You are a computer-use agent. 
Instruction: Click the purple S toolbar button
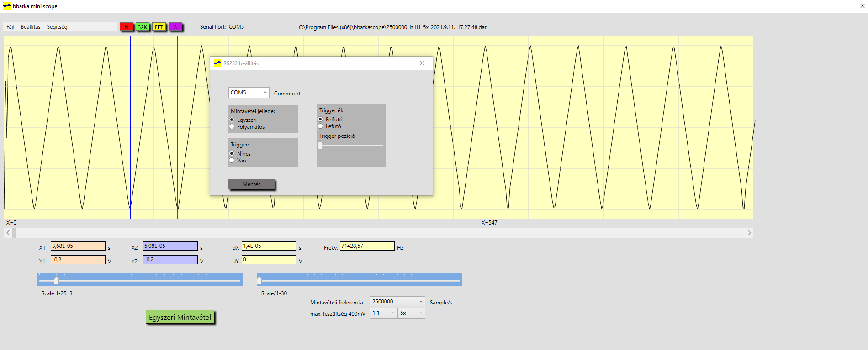[x=175, y=27]
